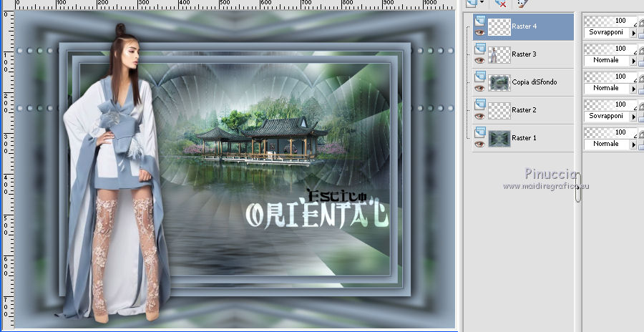Select layer name Raster 3
The width and height of the screenshot is (644, 332).
[x=524, y=54]
